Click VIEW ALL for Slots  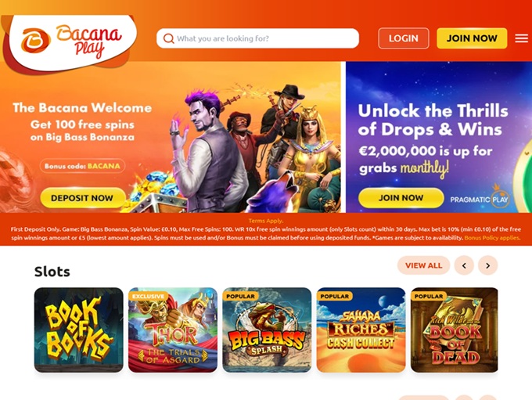click(x=423, y=265)
